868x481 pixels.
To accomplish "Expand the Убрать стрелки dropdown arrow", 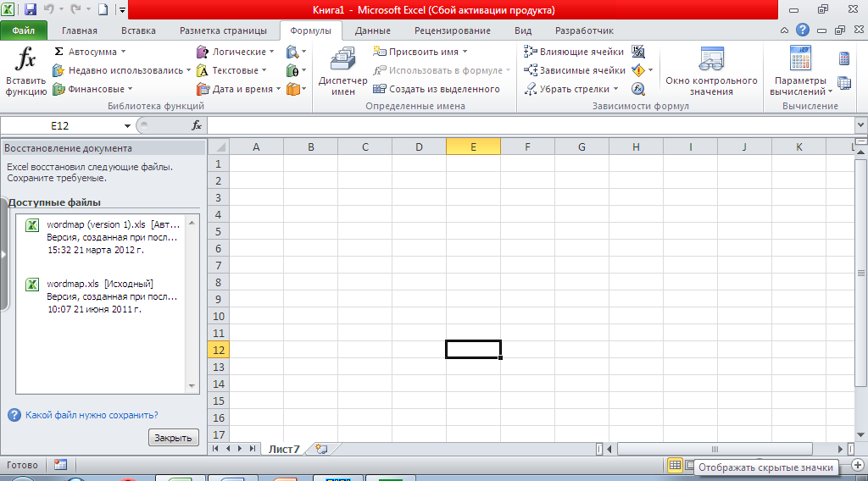I will 615,89.
